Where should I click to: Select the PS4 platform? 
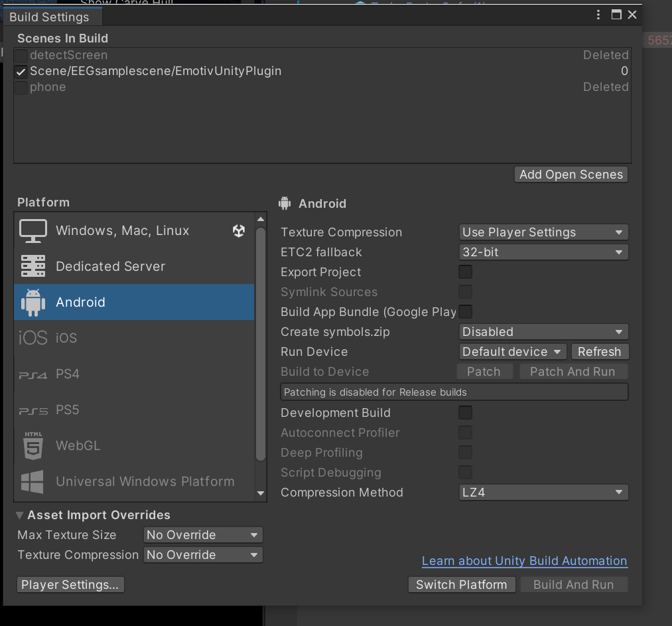pyautogui.click(x=134, y=374)
